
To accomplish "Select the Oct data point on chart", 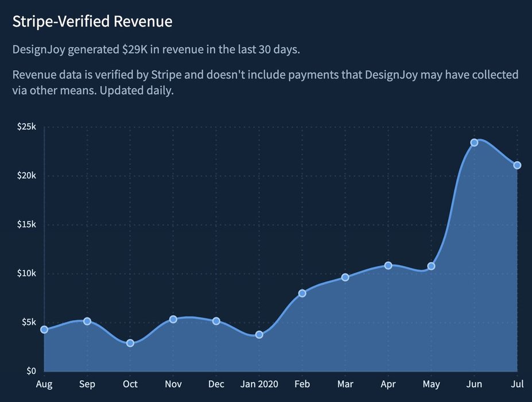I will (x=130, y=343).
